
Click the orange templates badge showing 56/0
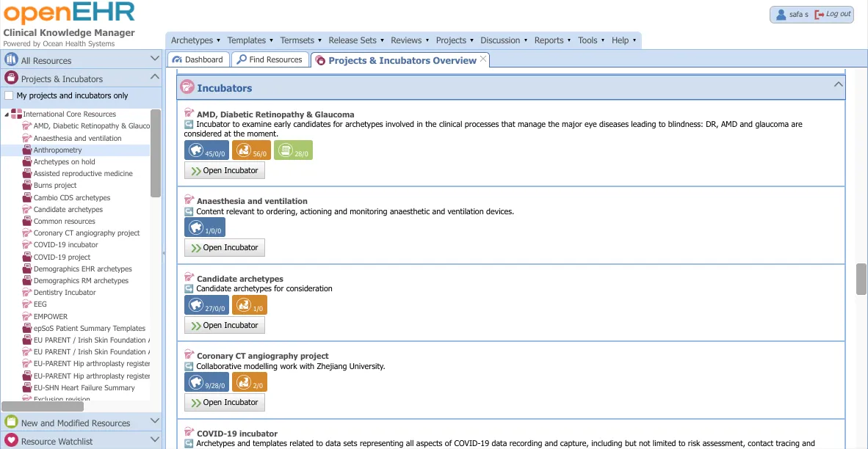(251, 150)
